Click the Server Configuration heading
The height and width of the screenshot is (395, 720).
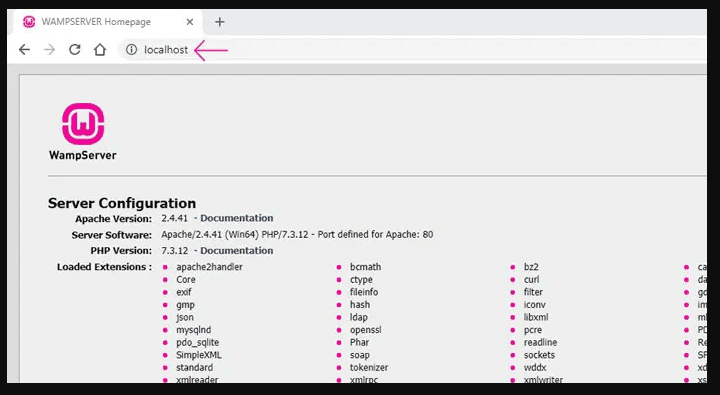click(122, 203)
